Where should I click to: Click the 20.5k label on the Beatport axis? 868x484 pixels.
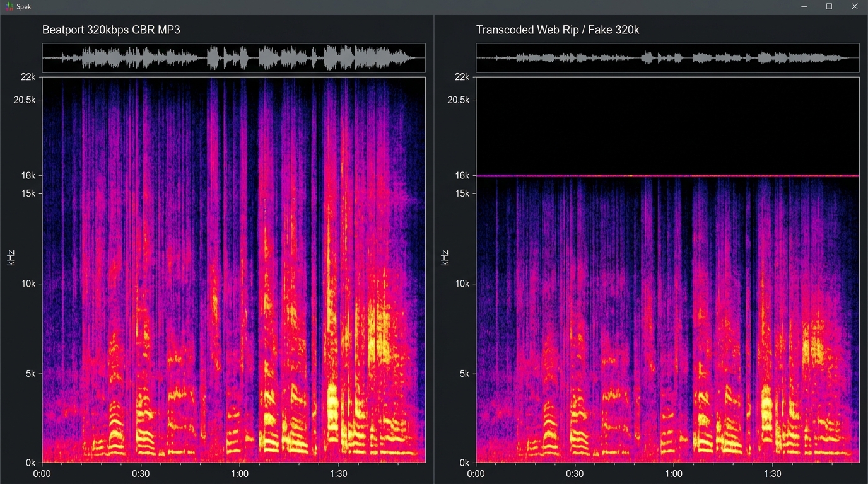tap(25, 100)
